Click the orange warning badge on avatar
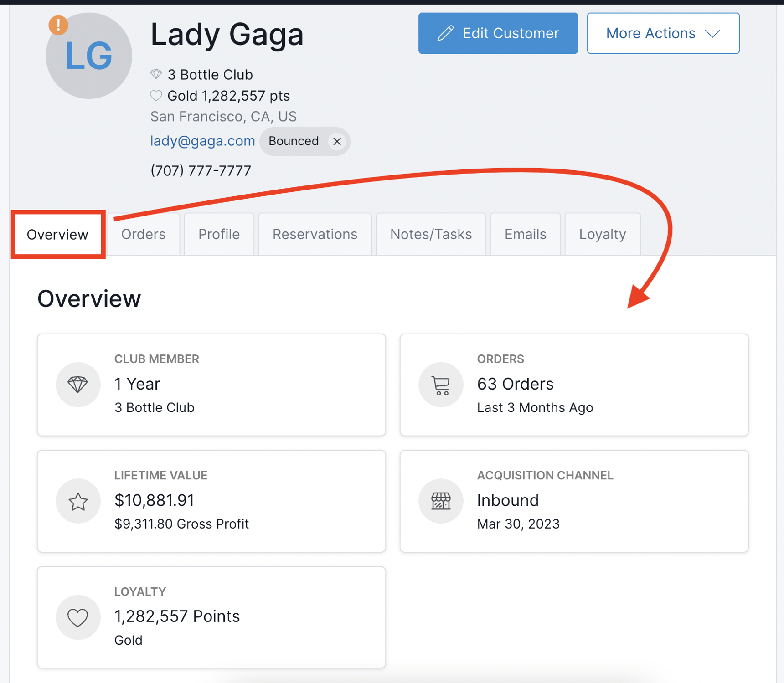Viewport: 784px width, 683px height. point(58,25)
